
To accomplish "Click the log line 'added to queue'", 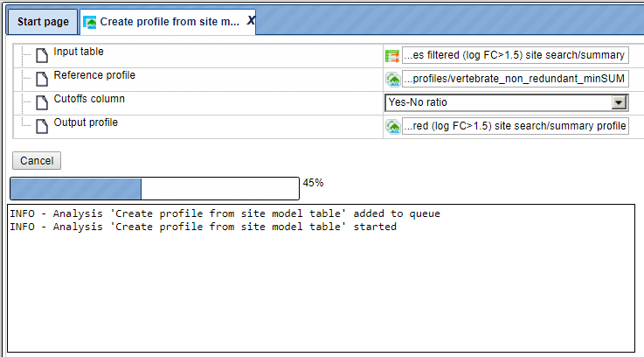I will tap(225, 213).
